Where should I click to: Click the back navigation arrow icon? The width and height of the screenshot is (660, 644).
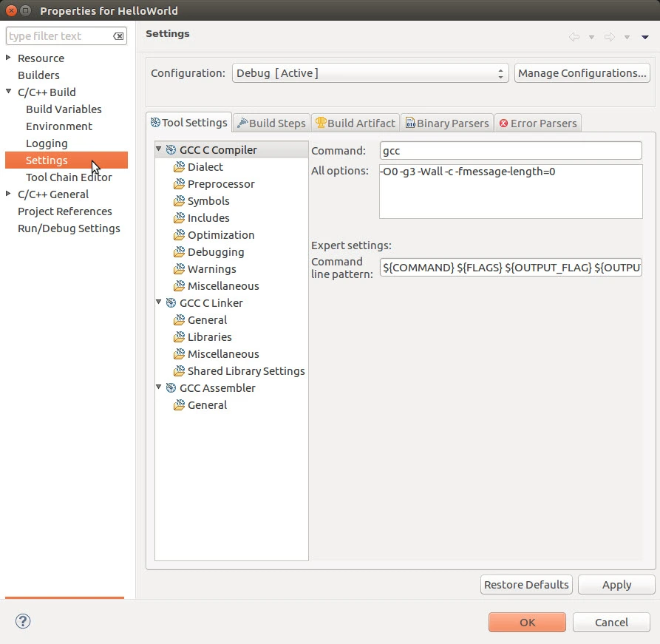click(574, 37)
